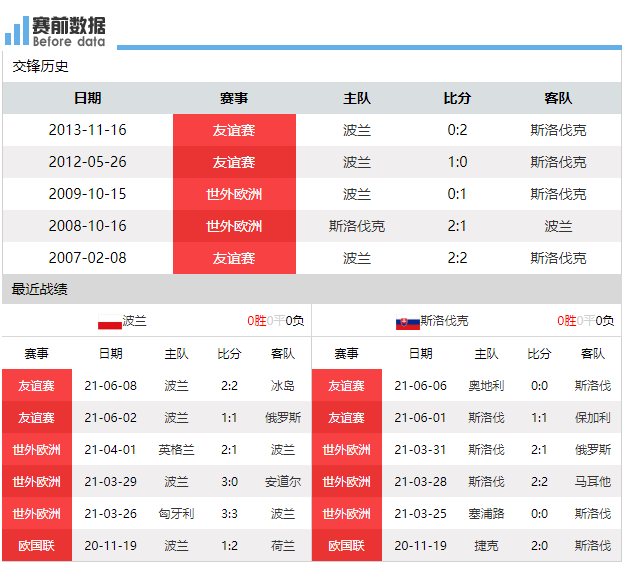Click the 3:0 score against 安道尔

(229, 482)
